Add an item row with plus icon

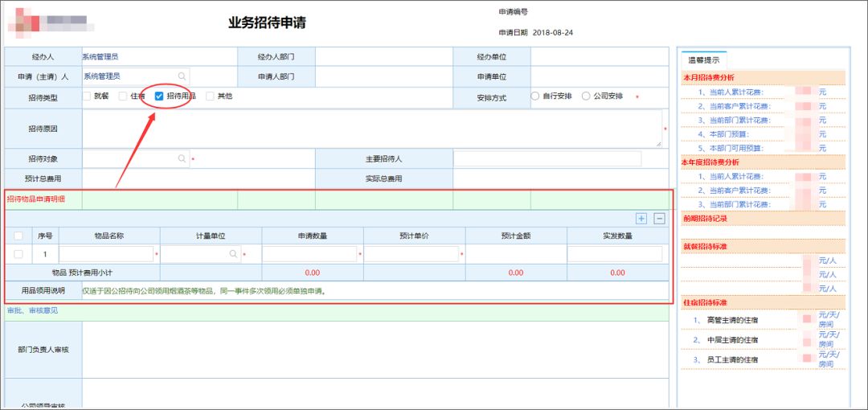pos(641,219)
